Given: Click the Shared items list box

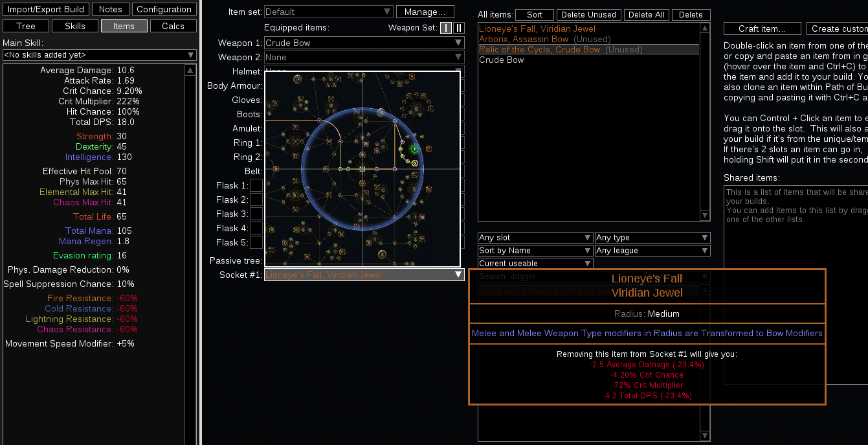Looking at the screenshot, I should [796, 285].
